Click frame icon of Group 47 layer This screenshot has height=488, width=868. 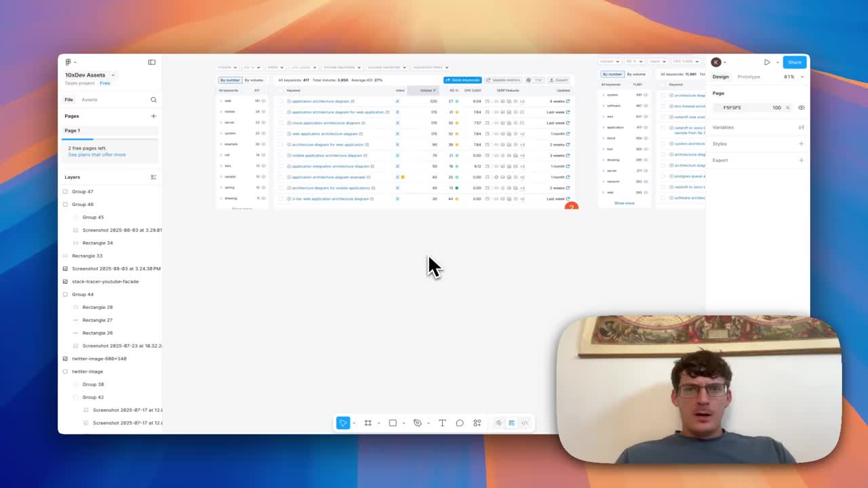[x=65, y=192]
